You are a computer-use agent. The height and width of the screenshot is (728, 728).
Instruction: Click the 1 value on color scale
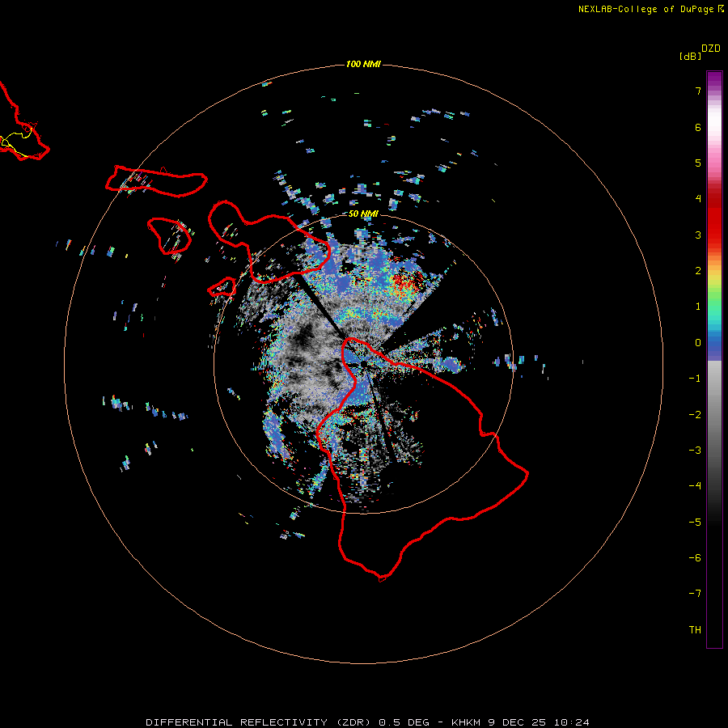click(698, 307)
